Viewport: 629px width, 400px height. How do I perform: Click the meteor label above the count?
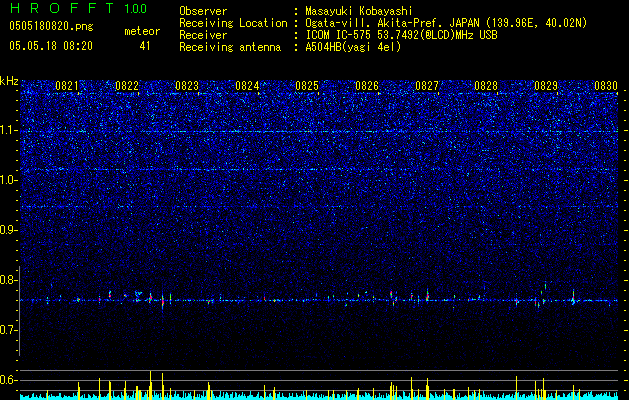tap(142, 31)
